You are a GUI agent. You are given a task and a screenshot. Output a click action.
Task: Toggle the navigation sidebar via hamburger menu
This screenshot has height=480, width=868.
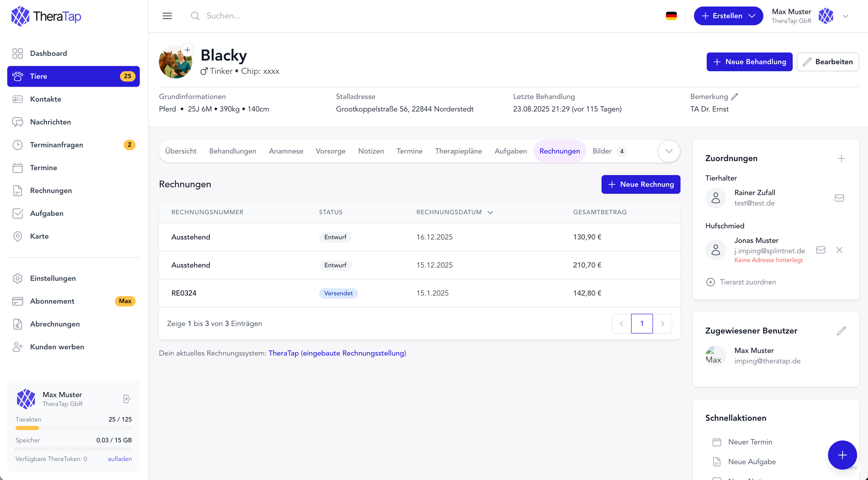pyautogui.click(x=167, y=16)
